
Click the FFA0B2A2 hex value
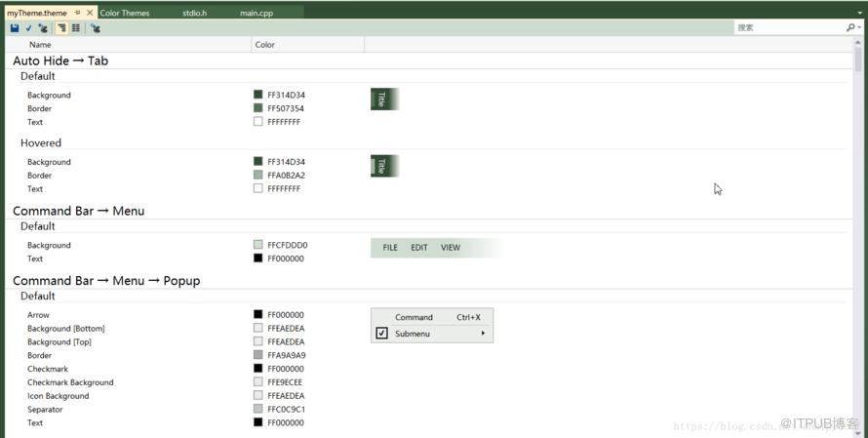coord(286,175)
